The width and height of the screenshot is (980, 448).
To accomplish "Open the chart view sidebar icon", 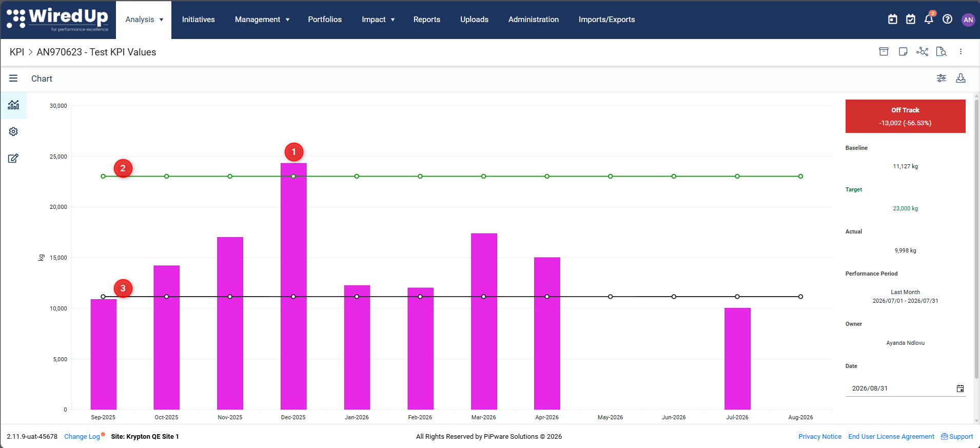I will [x=13, y=105].
